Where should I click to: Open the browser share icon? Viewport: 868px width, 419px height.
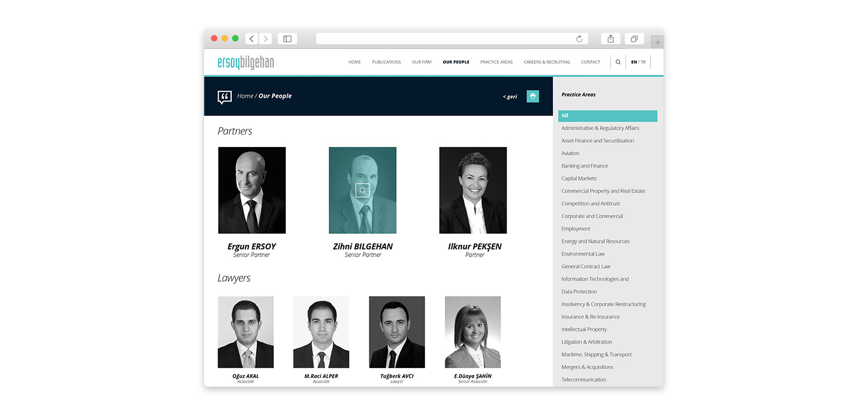(611, 39)
